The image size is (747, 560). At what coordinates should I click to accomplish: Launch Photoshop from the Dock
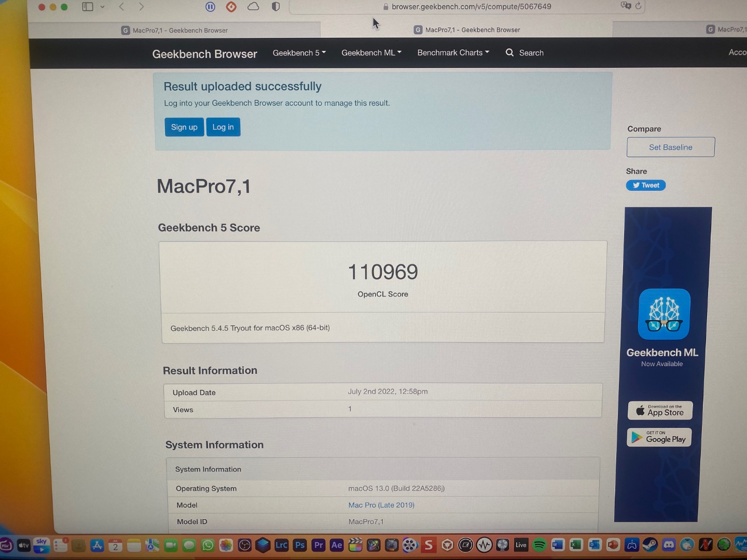click(x=300, y=545)
